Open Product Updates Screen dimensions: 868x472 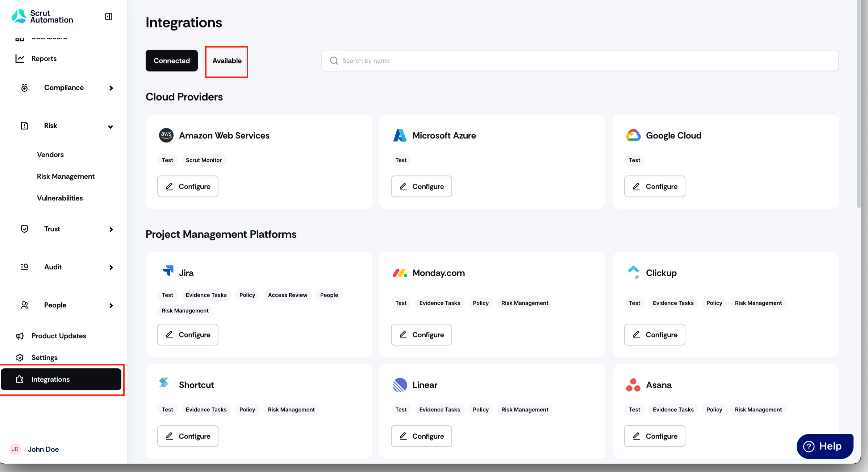coord(59,336)
